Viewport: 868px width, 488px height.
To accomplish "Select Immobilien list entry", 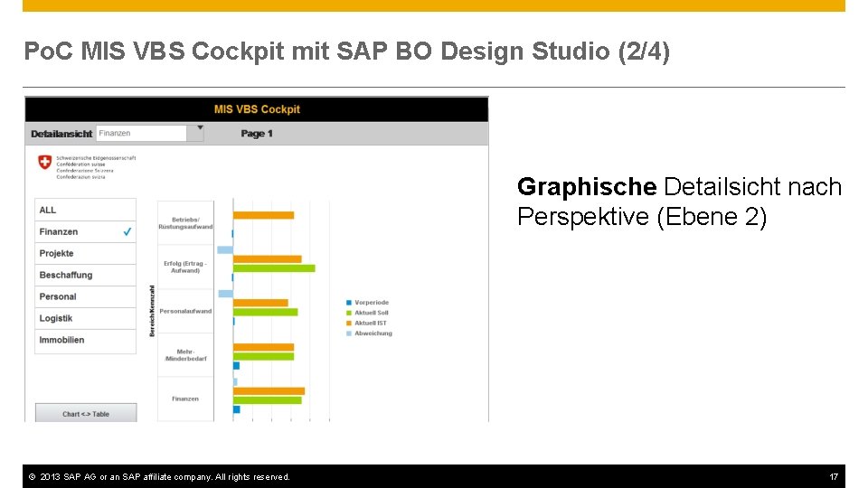I will pyautogui.click(x=85, y=340).
